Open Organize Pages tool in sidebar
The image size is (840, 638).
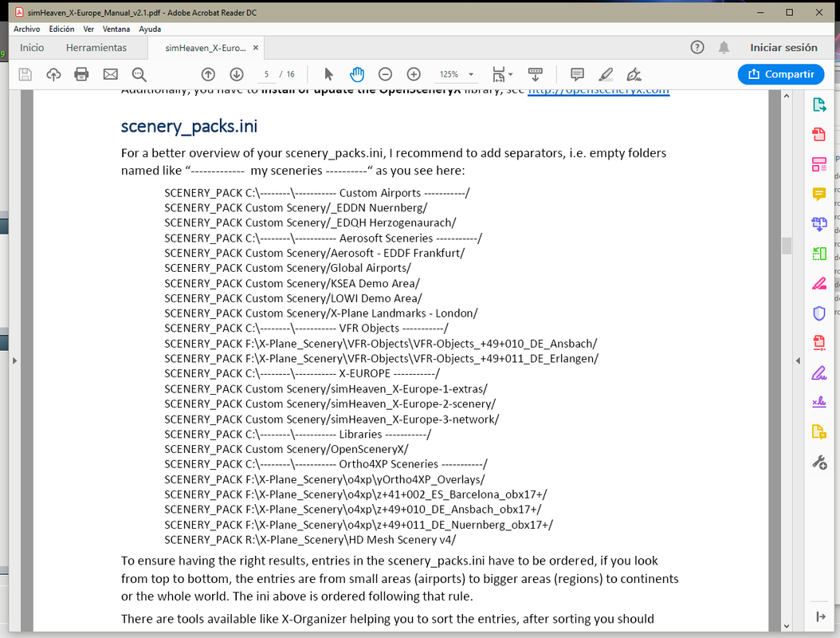[x=819, y=253]
